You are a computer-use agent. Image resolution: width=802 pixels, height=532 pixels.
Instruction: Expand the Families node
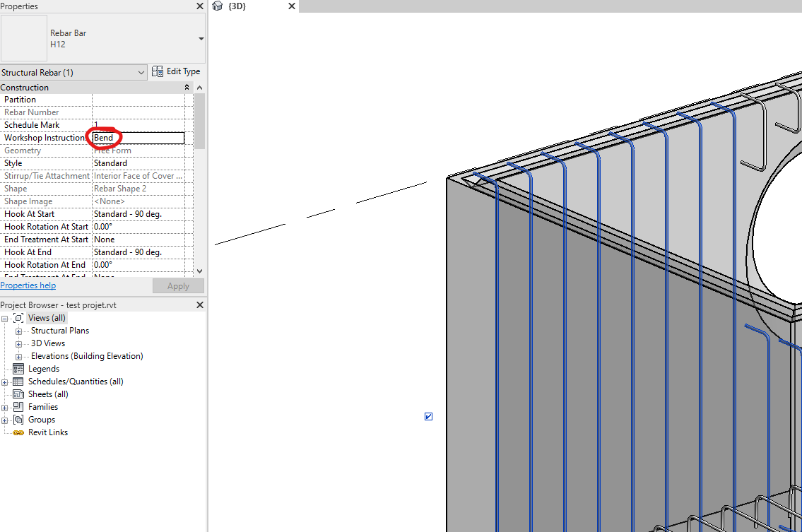(5, 408)
